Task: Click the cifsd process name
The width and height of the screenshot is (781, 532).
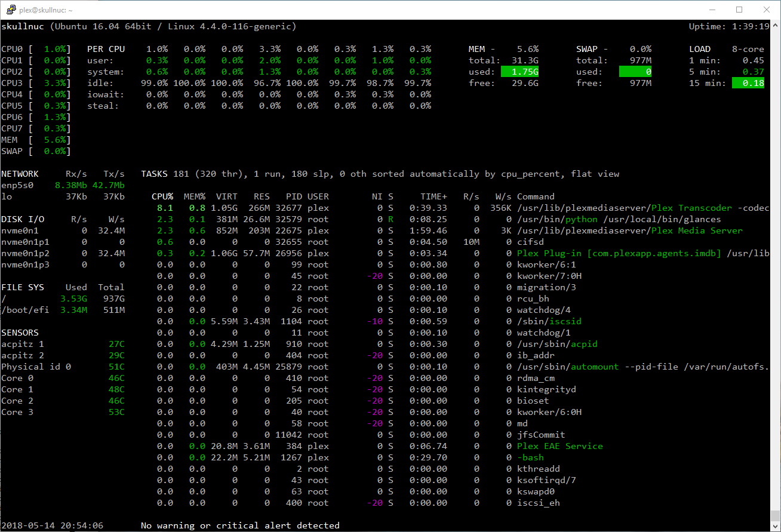Action: pyautogui.click(x=531, y=242)
